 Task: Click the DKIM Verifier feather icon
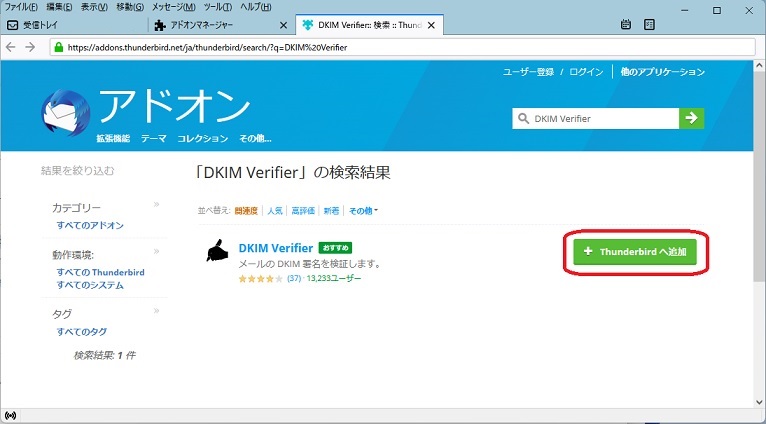click(216, 252)
